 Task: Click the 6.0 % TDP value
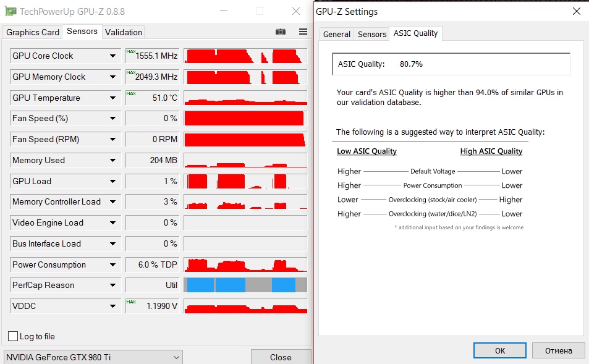coord(153,265)
